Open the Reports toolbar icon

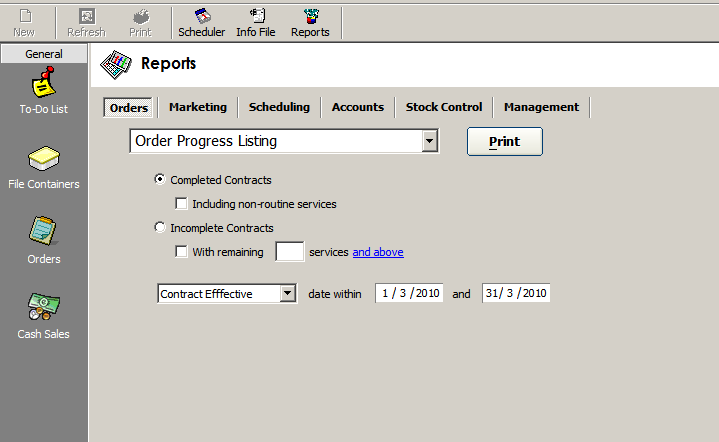click(310, 23)
